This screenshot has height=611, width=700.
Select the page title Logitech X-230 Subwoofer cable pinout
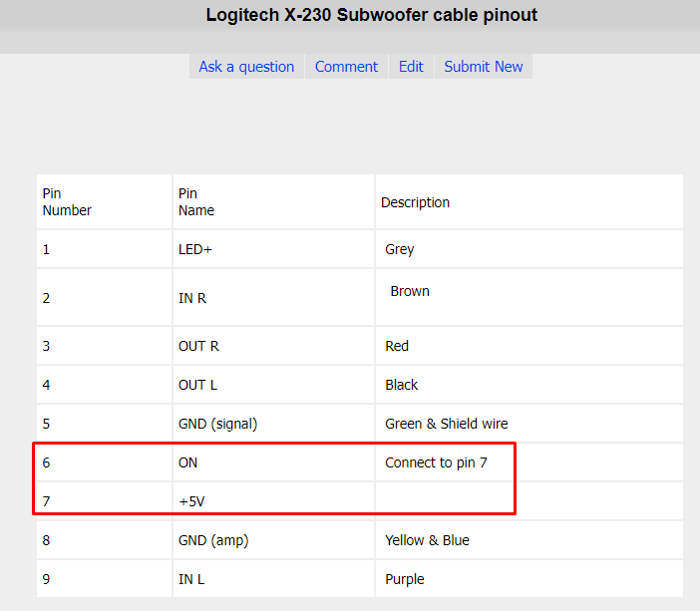(371, 15)
